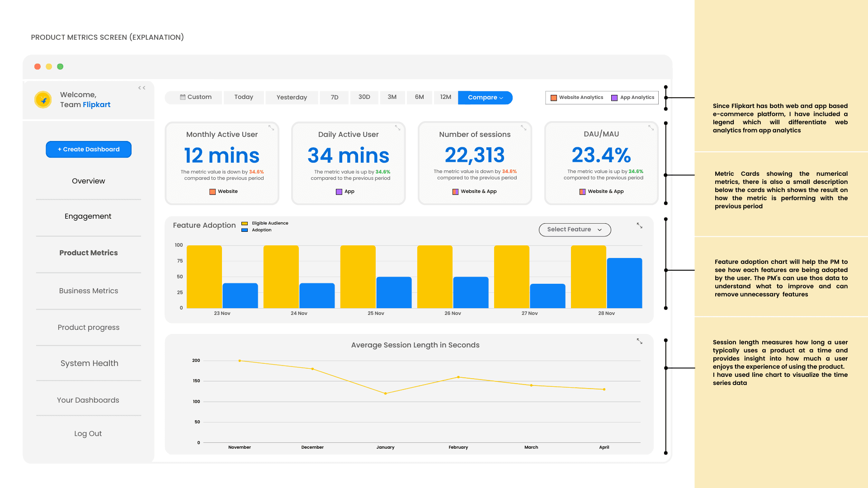
Task: Expand the Daily Active User card
Action: click(398, 128)
